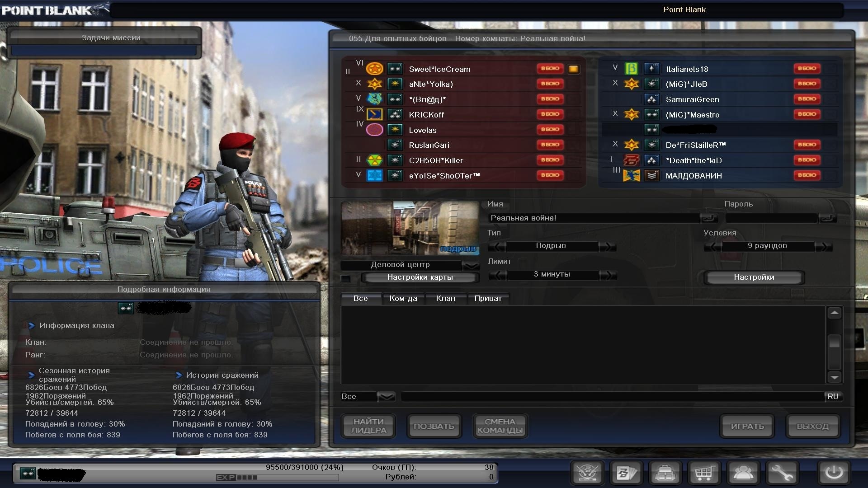Click room master icon next to Sweet*IceCream
The image size is (868, 488).
pyautogui.click(x=573, y=69)
